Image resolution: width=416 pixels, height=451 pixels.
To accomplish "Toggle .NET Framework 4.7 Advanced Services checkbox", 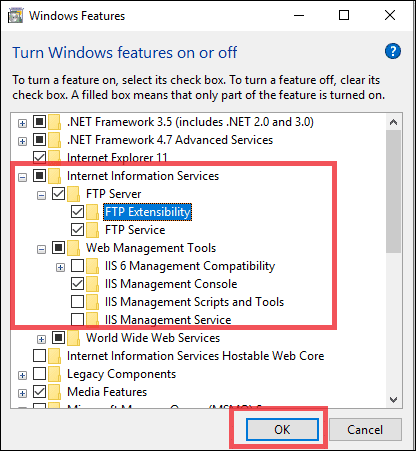I will tap(39, 140).
